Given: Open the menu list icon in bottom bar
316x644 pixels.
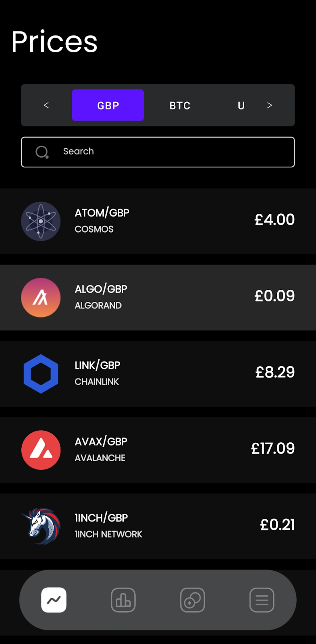Looking at the screenshot, I should (x=262, y=600).
